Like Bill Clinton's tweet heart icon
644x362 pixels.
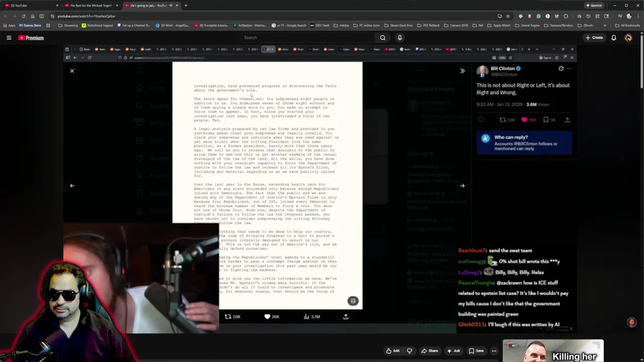[524, 120]
